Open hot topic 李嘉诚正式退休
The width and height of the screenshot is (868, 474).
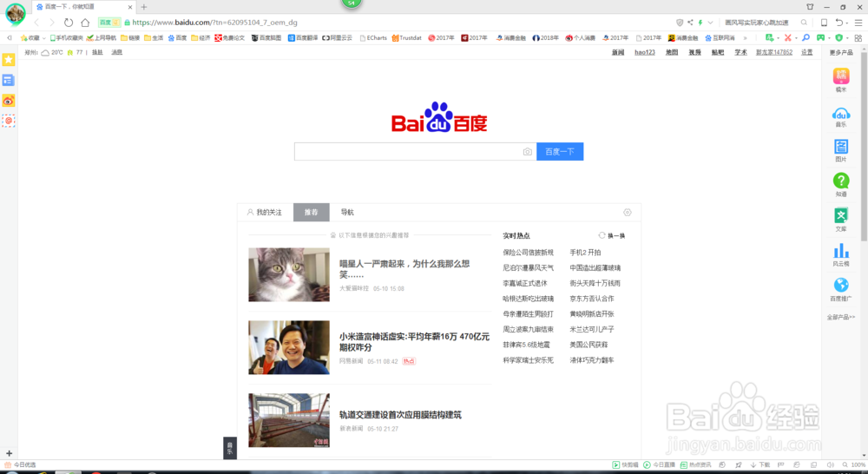525,283
